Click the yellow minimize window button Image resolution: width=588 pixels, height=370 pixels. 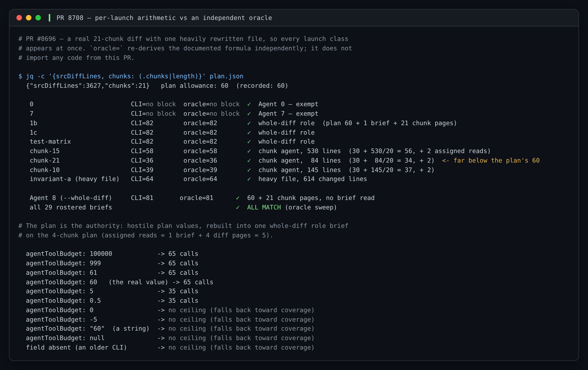coord(29,18)
